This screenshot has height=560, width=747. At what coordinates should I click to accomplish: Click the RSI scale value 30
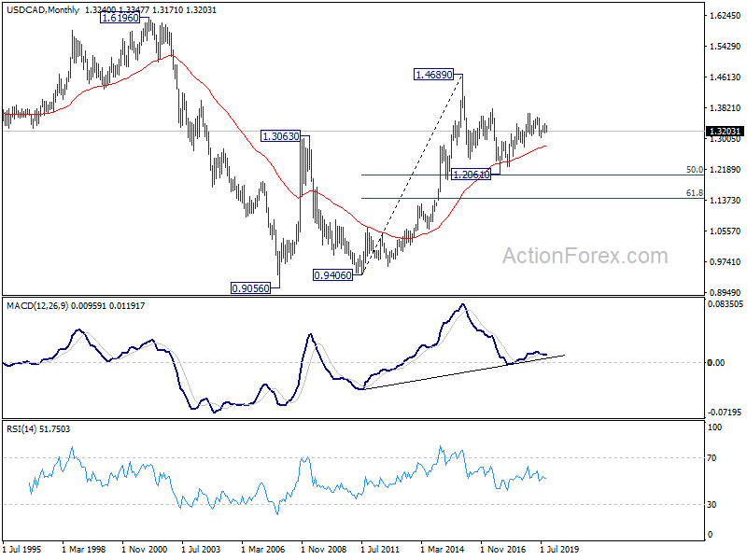pos(712,504)
